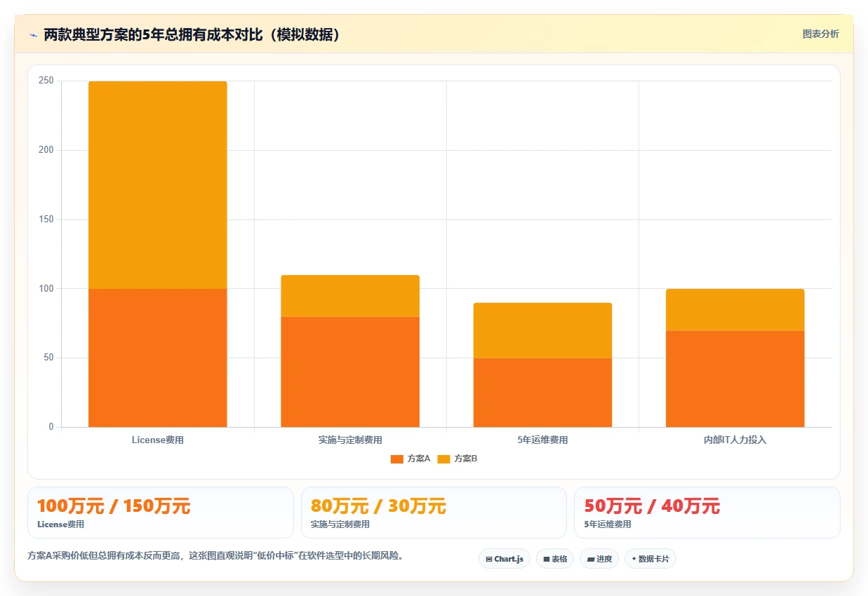This screenshot has width=868, height=596.
Task: Click the 方案A legend label text
Action: pos(419,459)
